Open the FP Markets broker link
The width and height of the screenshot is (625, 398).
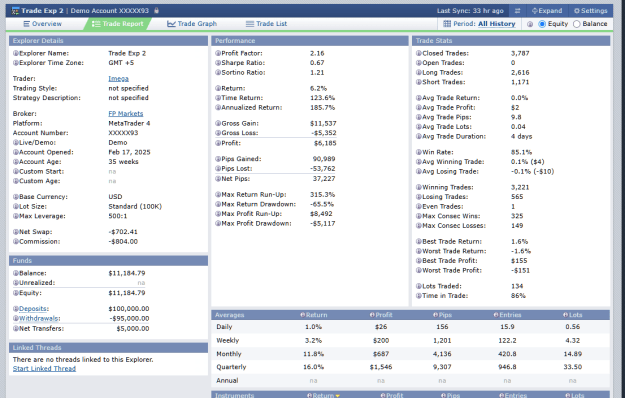point(126,114)
